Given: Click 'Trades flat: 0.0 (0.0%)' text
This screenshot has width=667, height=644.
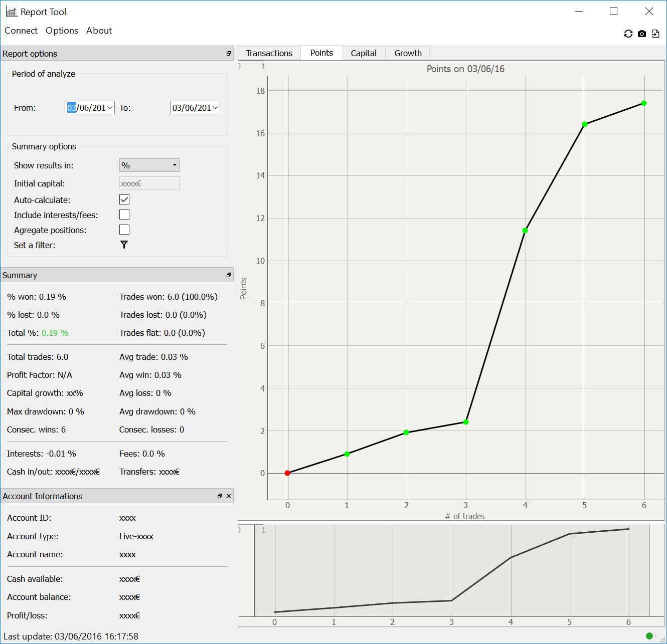Looking at the screenshot, I should pyautogui.click(x=162, y=333).
